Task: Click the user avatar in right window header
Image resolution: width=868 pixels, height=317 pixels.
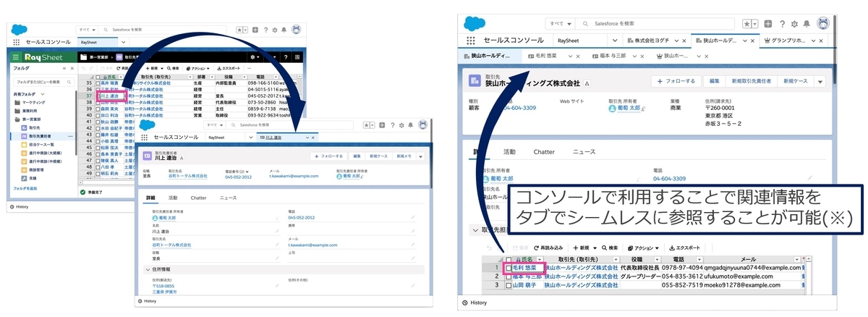Action: pyautogui.click(x=822, y=23)
